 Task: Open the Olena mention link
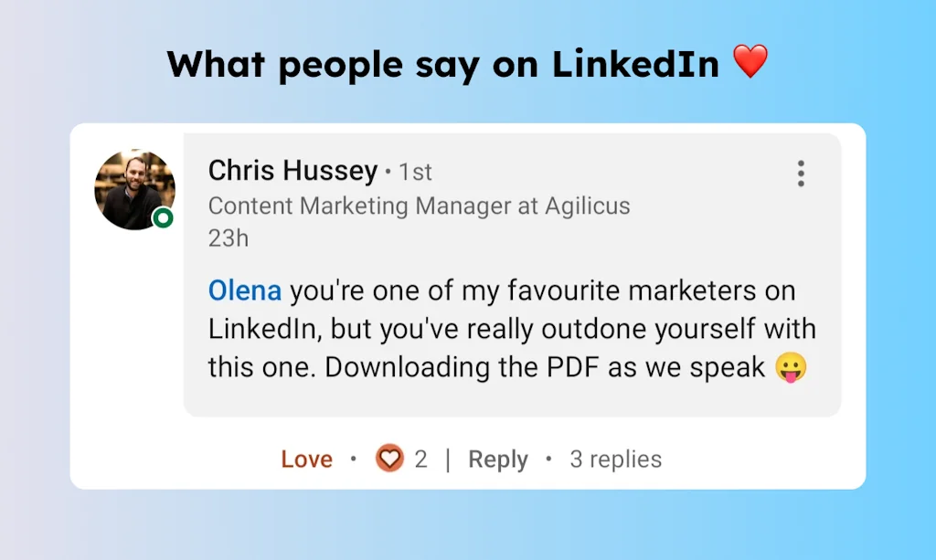point(244,290)
